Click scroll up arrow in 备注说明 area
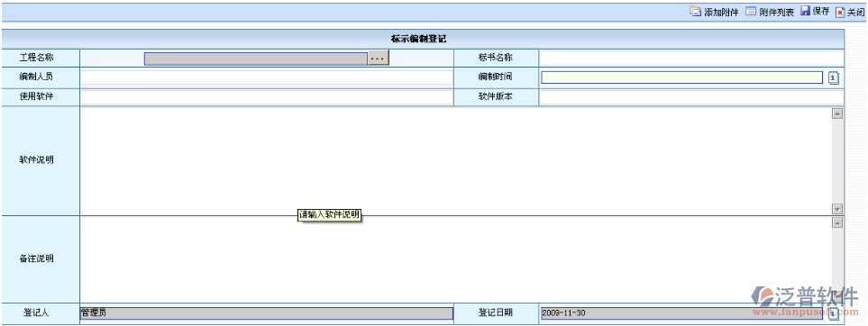This screenshot has height=326, width=868. [837, 222]
